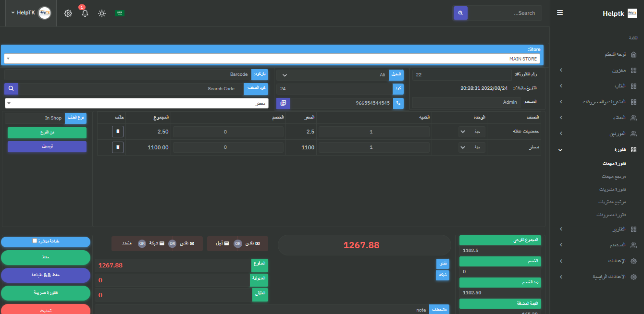Open the HelpTK user profile dropdown
The width and height of the screenshot is (644, 314).
click(x=31, y=13)
